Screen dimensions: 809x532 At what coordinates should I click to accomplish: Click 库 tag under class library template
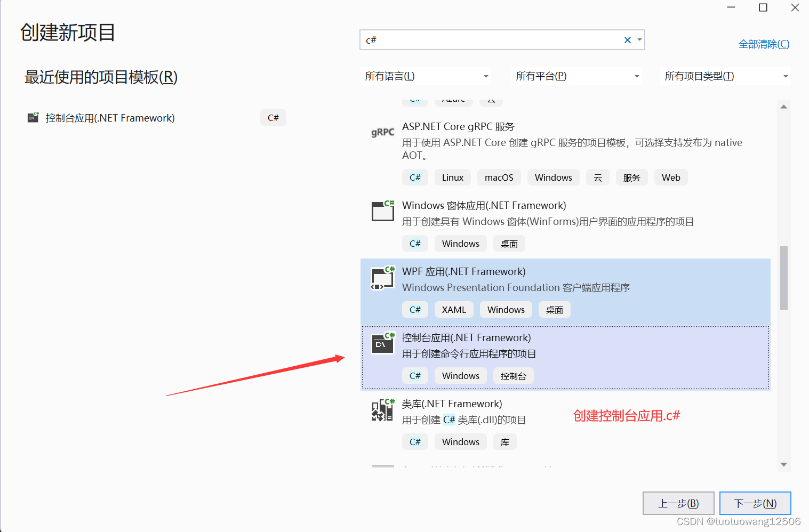click(x=505, y=442)
